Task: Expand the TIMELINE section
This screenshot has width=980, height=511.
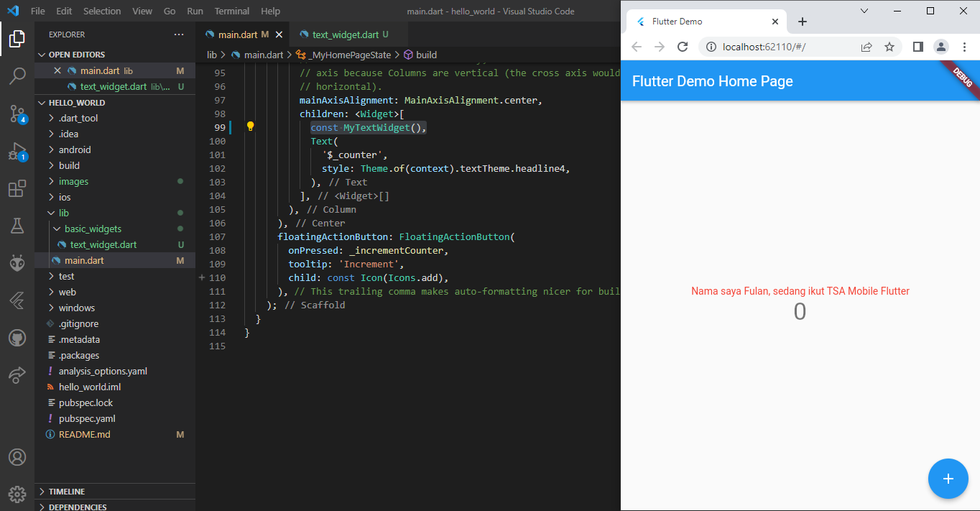Action: coord(67,492)
